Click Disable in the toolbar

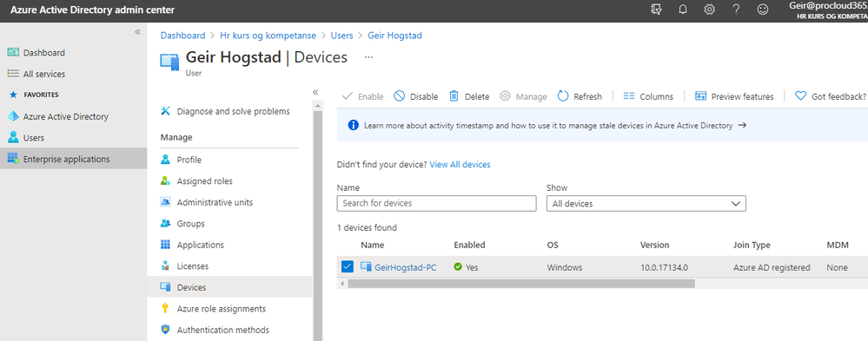[x=415, y=96]
